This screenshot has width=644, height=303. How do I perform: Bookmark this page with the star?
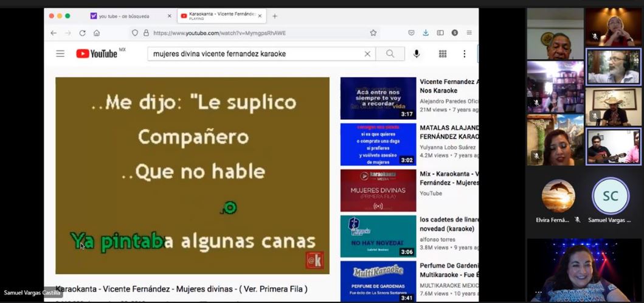[373, 33]
